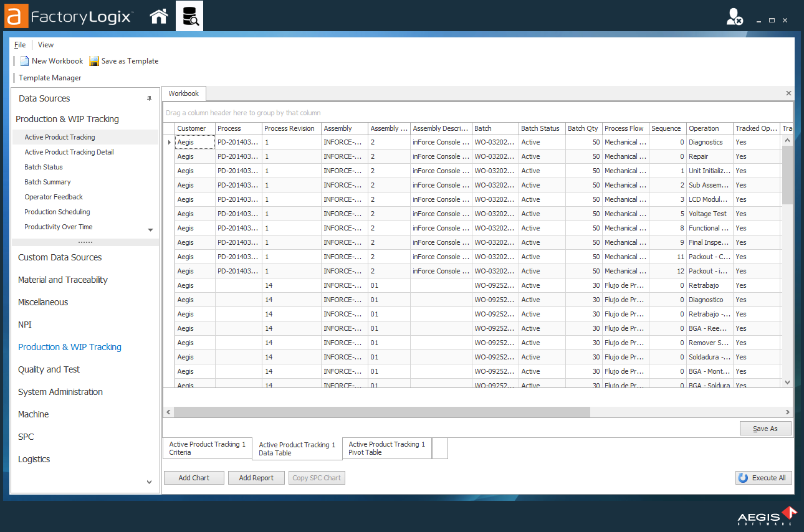Image resolution: width=804 pixels, height=532 pixels.
Task: Expand the Quality and Test section
Action: point(49,369)
